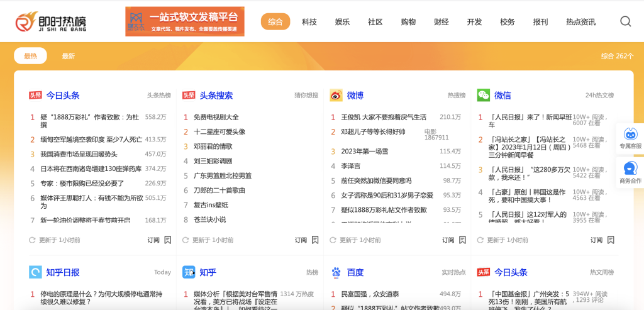The width and height of the screenshot is (644, 310).
Task: Click the 今日头条 头条热榜 source icon
Action: (35, 95)
